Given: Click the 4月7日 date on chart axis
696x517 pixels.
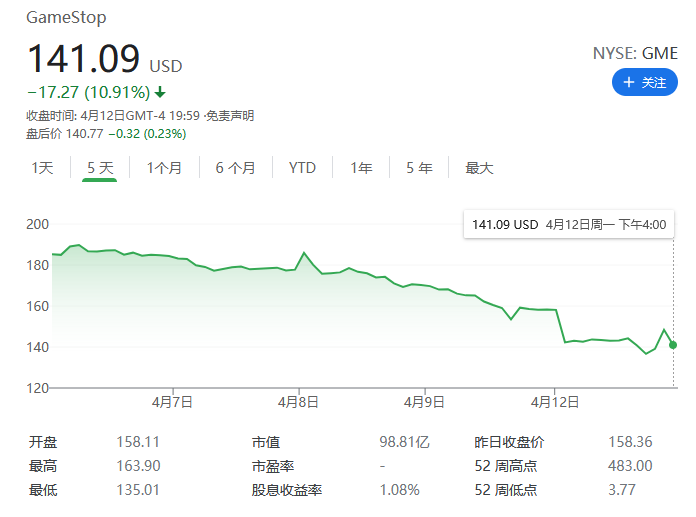Looking at the screenshot, I should click(172, 402).
